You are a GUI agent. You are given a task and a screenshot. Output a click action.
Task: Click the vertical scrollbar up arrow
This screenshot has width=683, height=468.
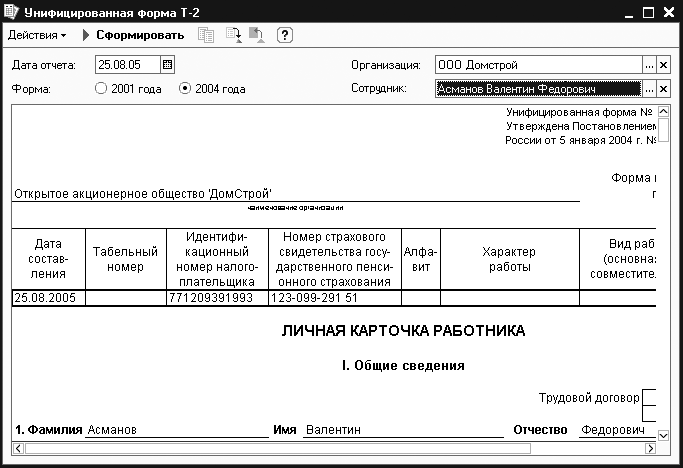[663, 112]
